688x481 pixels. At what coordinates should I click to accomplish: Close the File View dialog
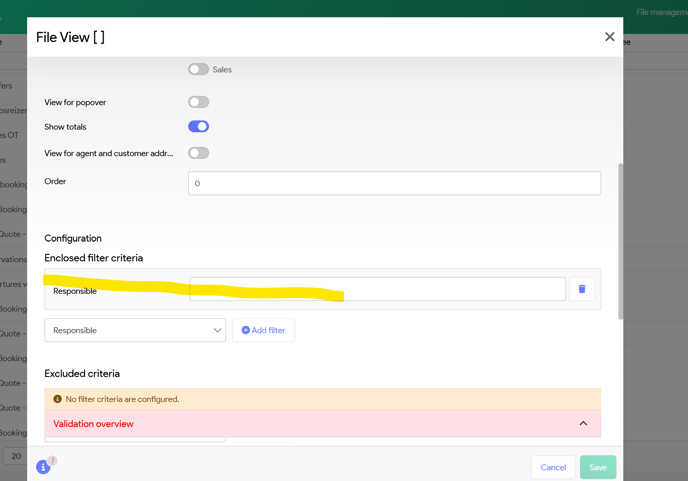coord(609,37)
